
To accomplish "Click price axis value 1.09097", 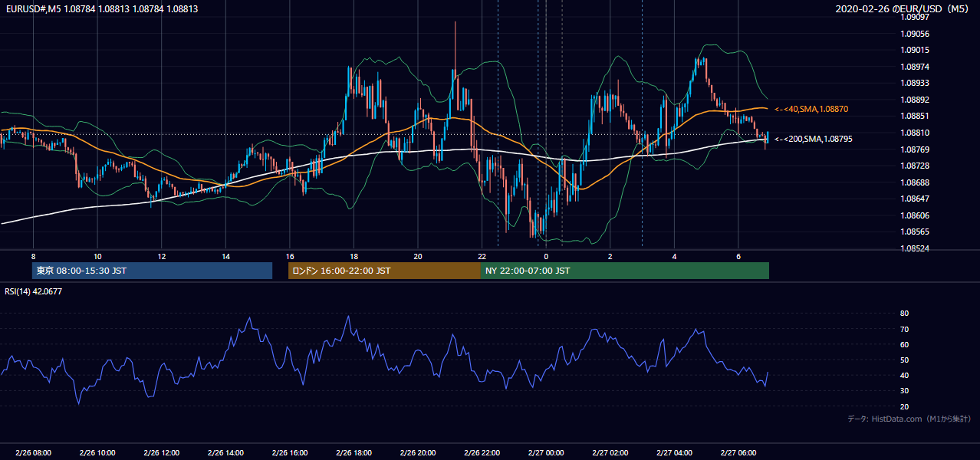I will coord(916,17).
